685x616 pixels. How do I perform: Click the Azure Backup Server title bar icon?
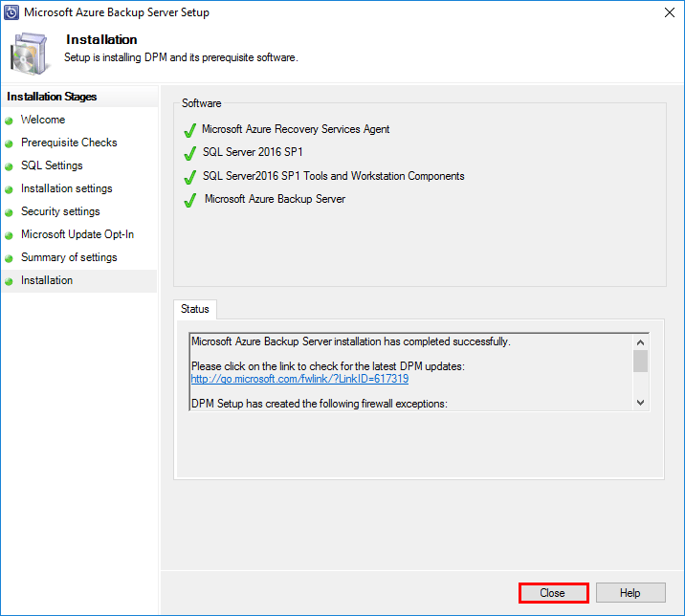point(11,13)
